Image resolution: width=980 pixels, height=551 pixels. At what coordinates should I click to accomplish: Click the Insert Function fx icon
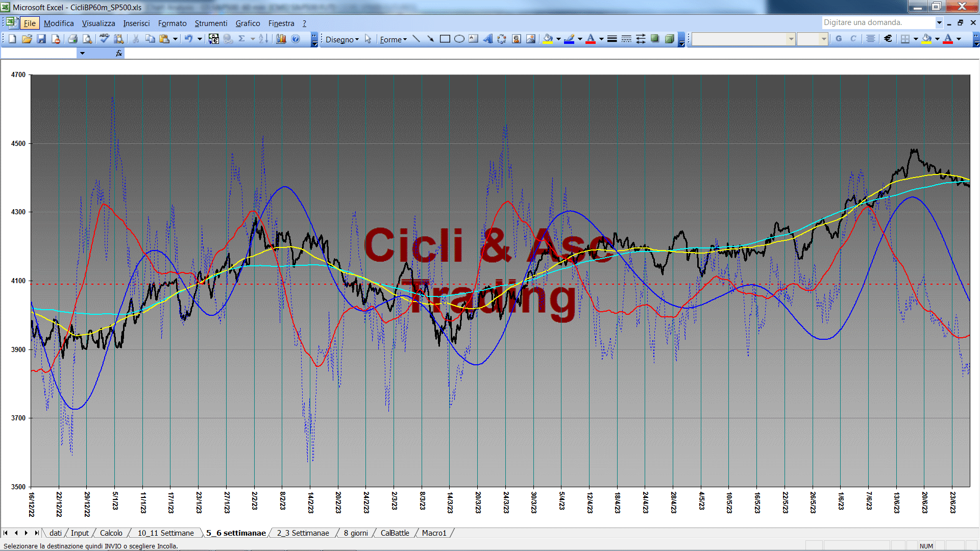pos(119,53)
